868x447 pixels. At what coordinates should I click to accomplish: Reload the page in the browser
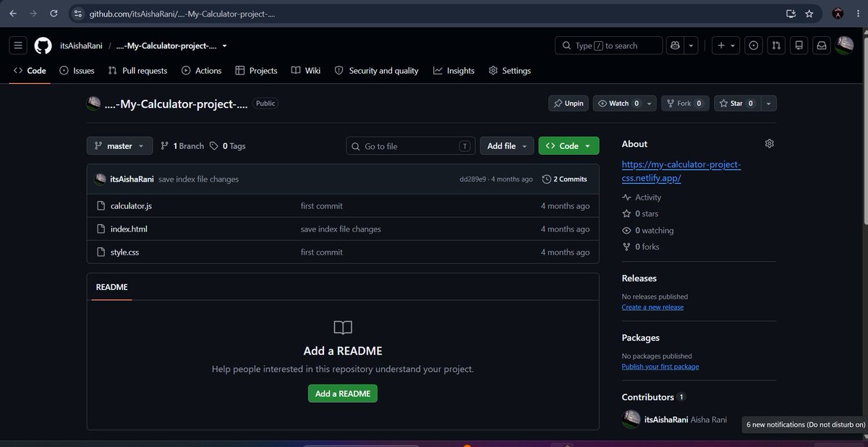(x=54, y=14)
